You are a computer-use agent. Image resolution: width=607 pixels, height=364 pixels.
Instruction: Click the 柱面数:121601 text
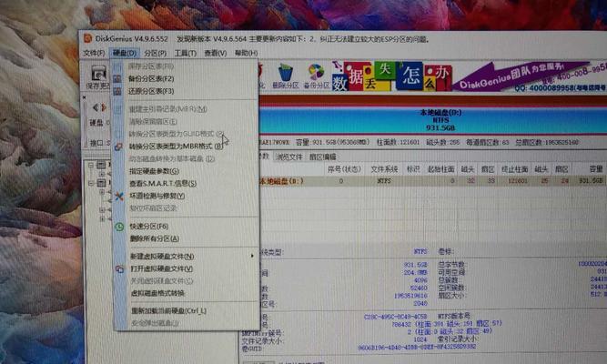(x=398, y=143)
